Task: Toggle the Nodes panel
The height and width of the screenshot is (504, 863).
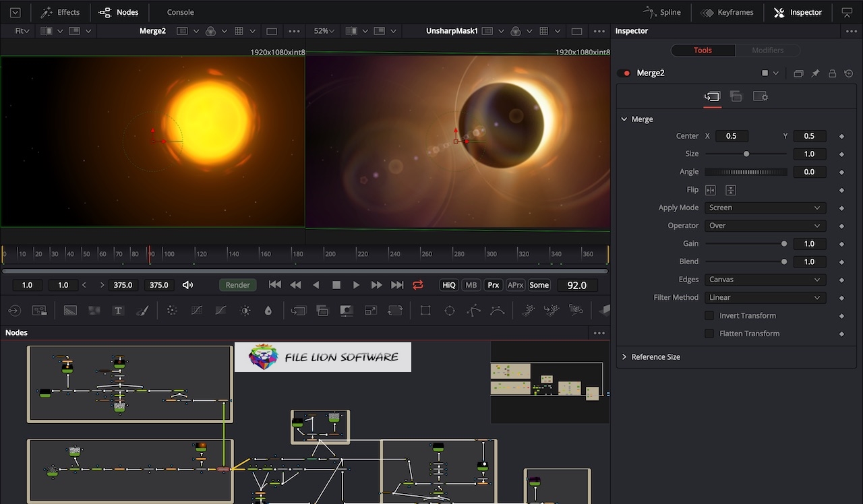Action: point(119,12)
